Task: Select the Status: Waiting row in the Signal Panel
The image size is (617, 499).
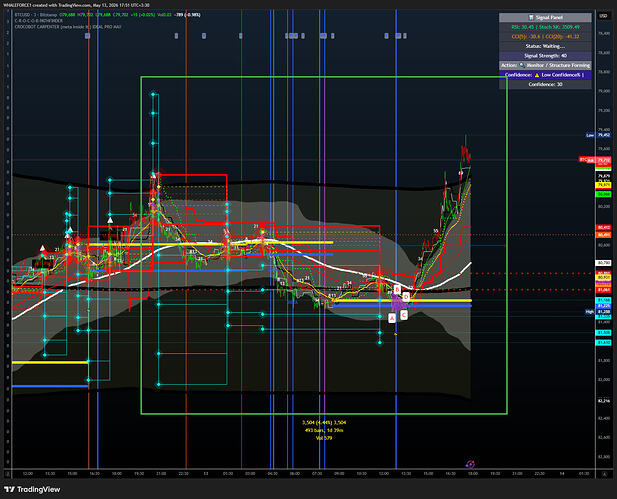Action: point(545,46)
